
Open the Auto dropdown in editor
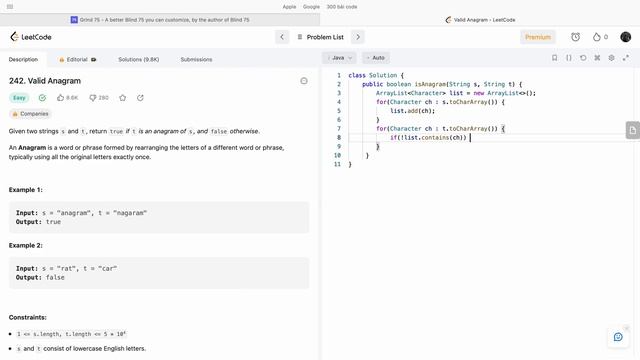376,58
